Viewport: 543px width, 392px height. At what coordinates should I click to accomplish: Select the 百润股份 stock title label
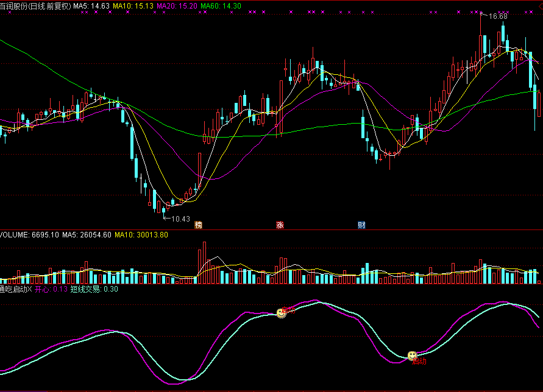click(35, 5)
